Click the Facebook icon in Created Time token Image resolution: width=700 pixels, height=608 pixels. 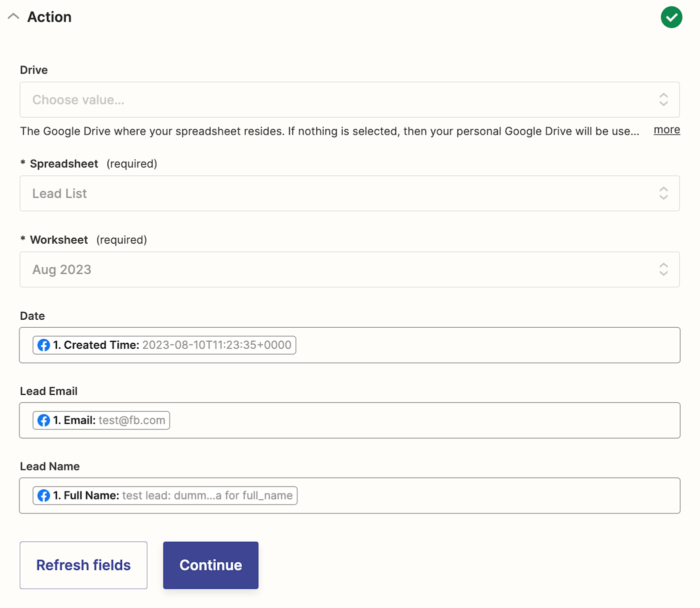coord(44,345)
